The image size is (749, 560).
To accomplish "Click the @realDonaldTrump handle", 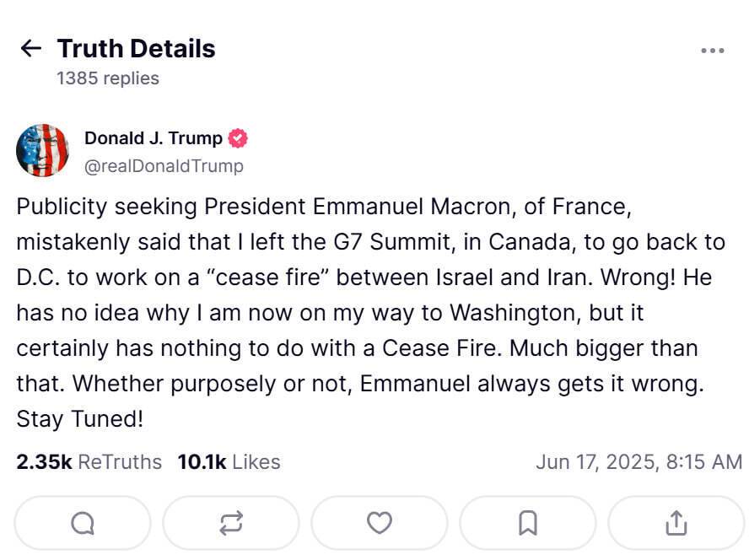I will (164, 166).
